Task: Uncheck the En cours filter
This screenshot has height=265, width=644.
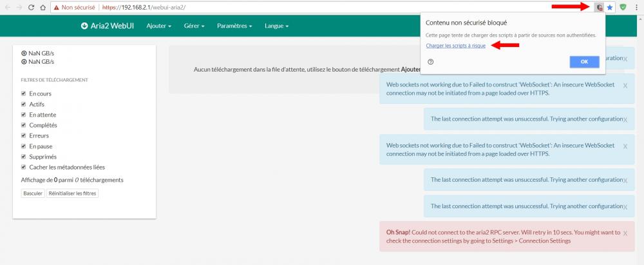Action: click(x=24, y=93)
